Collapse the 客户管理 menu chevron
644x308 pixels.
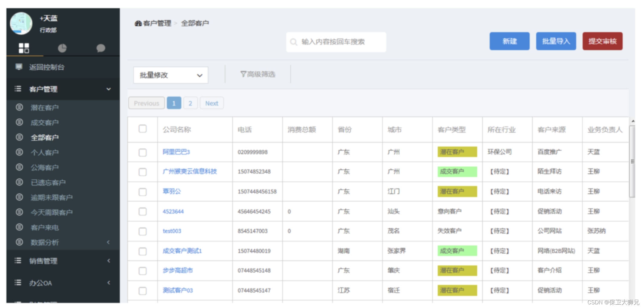click(x=109, y=89)
